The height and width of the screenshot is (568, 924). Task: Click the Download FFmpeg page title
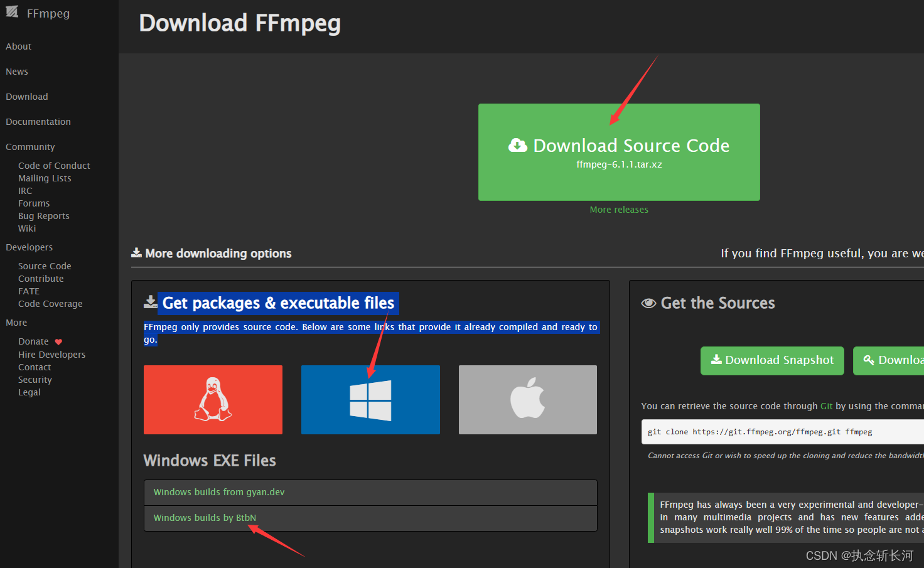click(240, 23)
